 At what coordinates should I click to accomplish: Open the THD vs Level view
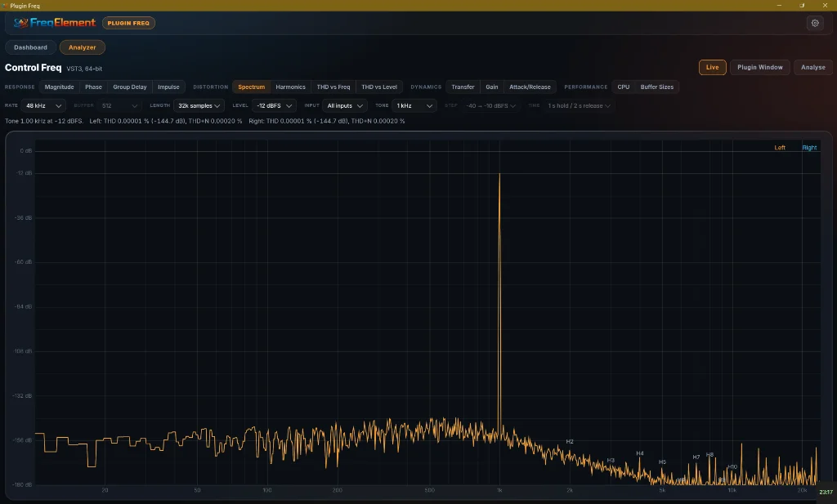coord(379,87)
